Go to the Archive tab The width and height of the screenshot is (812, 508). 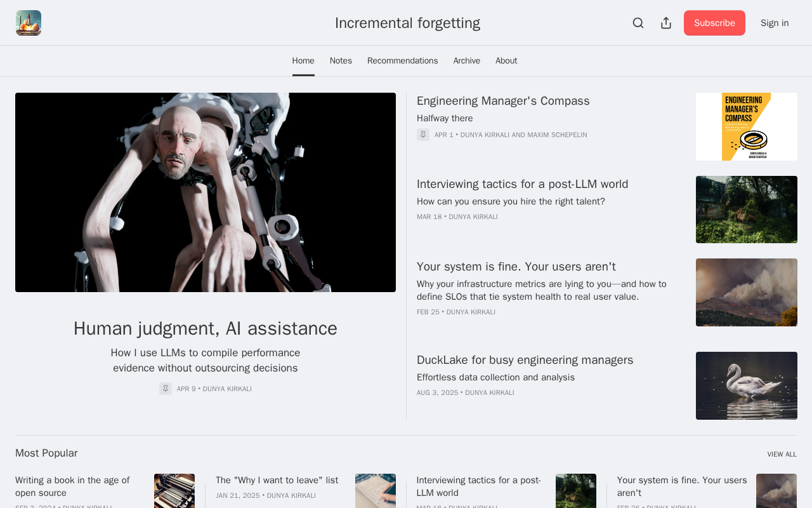click(466, 61)
